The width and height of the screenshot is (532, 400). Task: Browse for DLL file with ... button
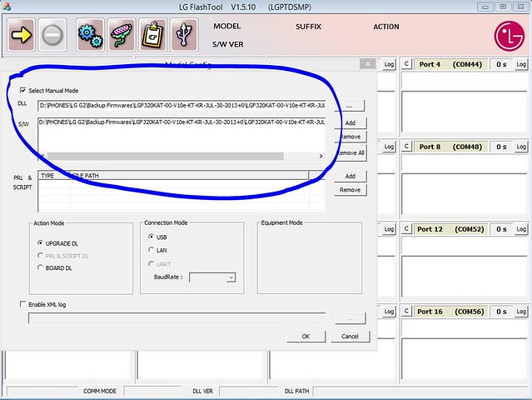coord(351,107)
